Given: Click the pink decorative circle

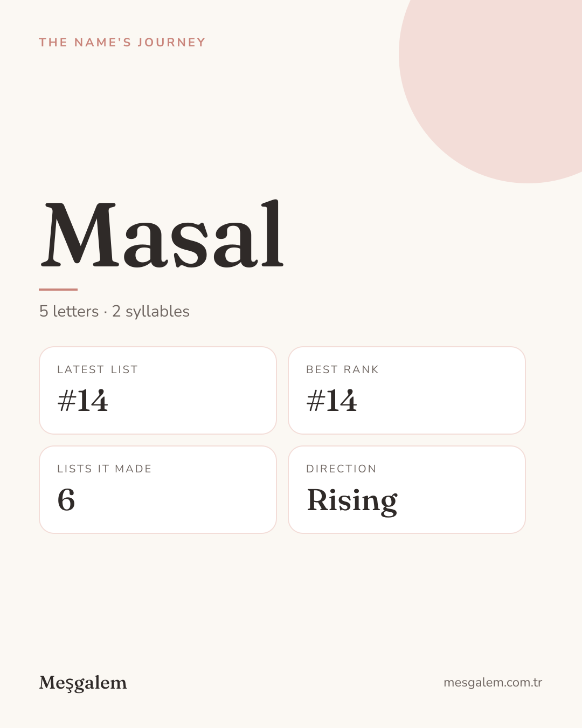Looking at the screenshot, I should [x=501, y=81].
